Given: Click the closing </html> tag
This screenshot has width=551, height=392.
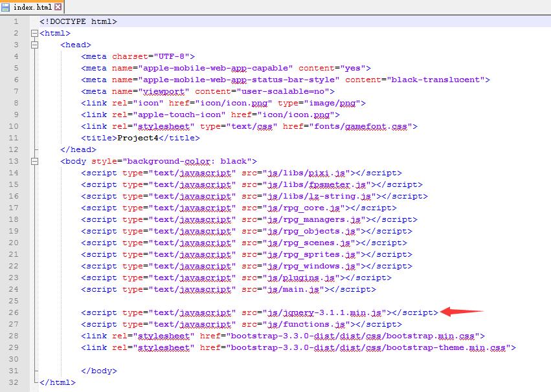Looking at the screenshot, I should [x=57, y=382].
